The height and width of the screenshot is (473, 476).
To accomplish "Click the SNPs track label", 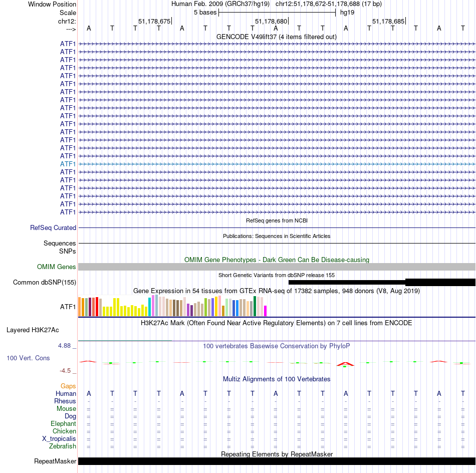I will [x=68, y=252].
